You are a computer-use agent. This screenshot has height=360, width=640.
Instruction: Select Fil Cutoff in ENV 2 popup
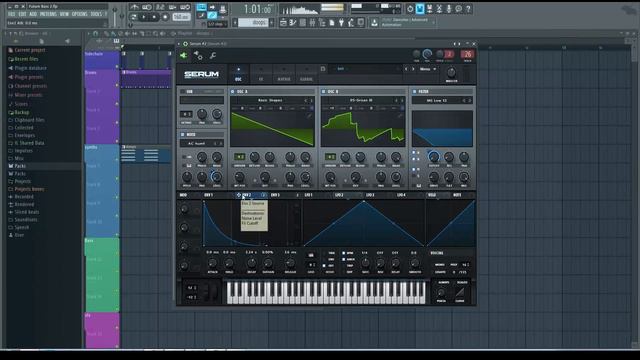tap(250, 224)
